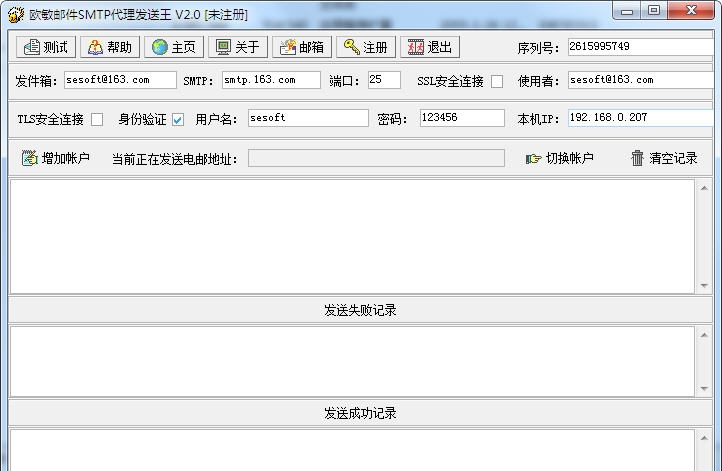Click the 当前正在发送电邮地址 field
The height and width of the screenshot is (471, 722).
376,158
